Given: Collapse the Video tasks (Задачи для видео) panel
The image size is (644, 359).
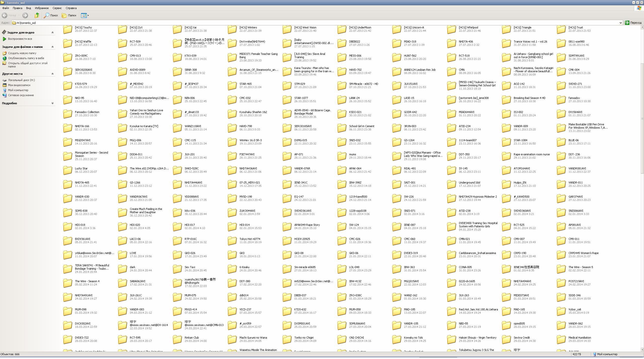Looking at the screenshot, I should [53, 32].
